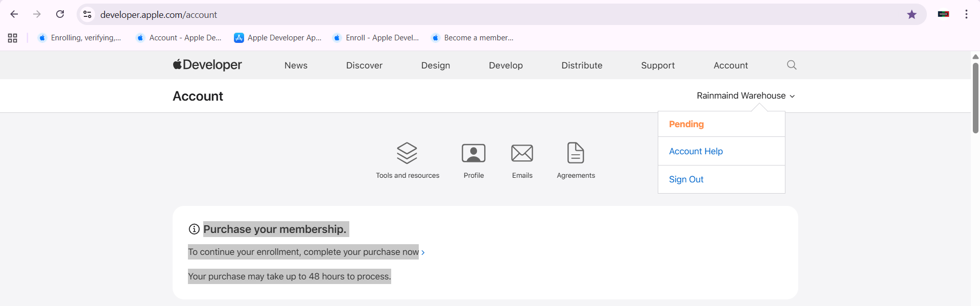Open the Account Help link

point(696,151)
